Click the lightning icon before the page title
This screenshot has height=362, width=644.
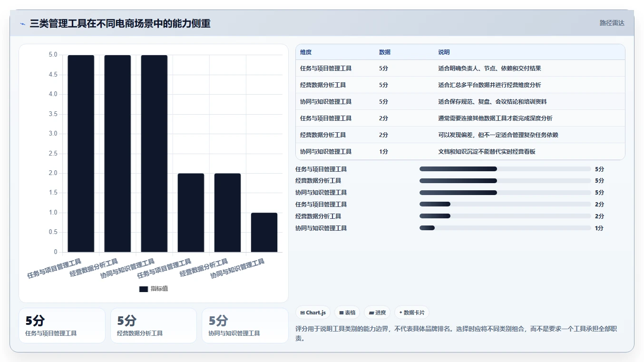[x=23, y=23]
